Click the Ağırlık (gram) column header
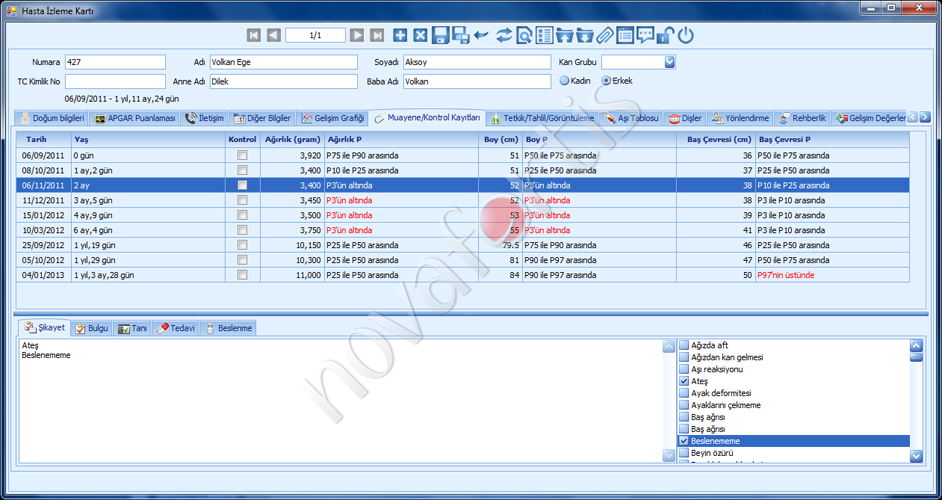The image size is (942, 500). (293, 139)
